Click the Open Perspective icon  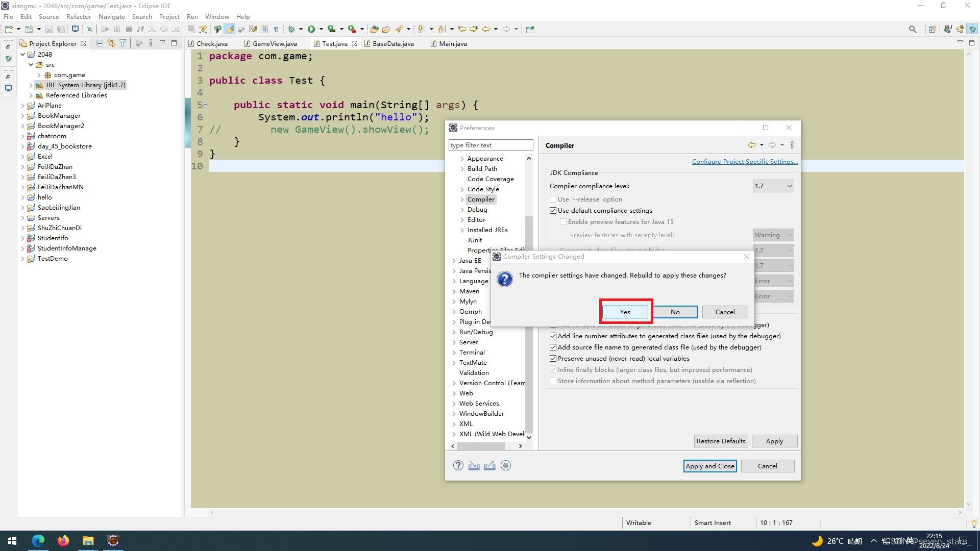tap(932, 29)
